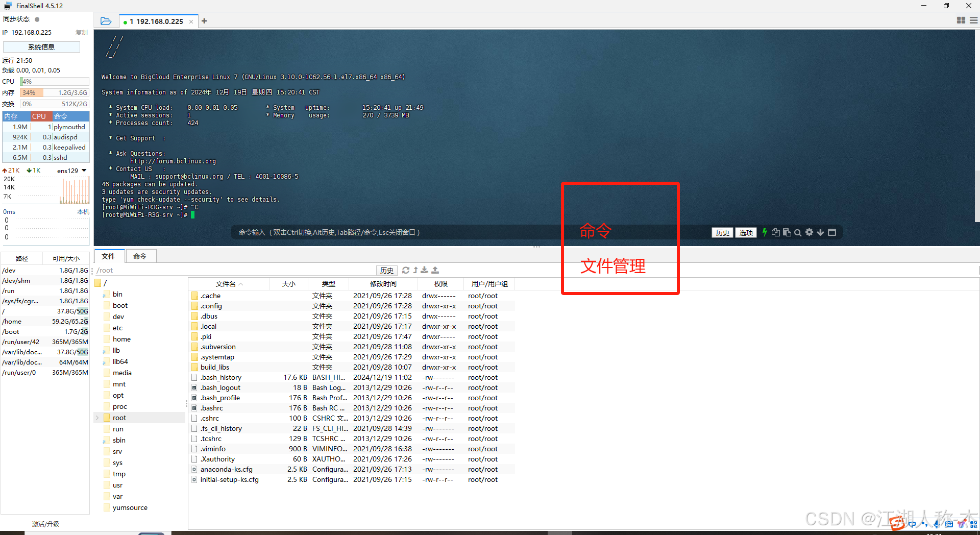Open terminal search magnifier icon
Screen dimensions: 980x535
point(798,233)
